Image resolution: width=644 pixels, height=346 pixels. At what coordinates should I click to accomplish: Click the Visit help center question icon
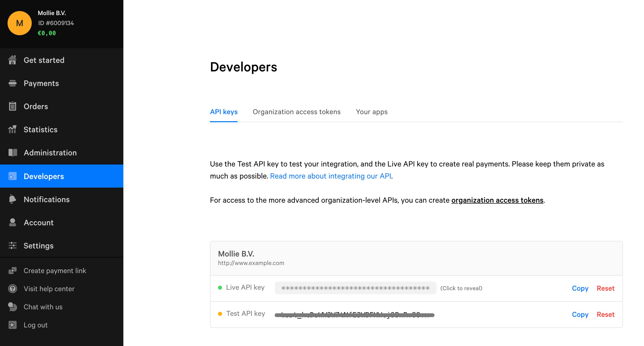(x=12, y=289)
